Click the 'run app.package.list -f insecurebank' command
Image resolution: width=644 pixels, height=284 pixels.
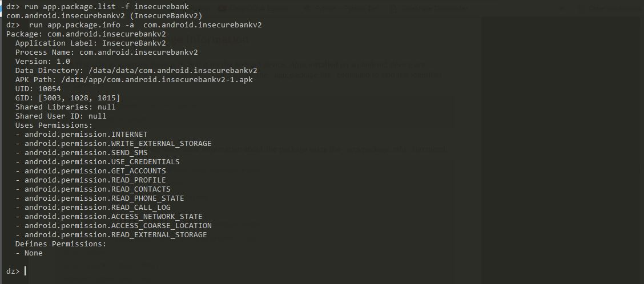point(106,6)
